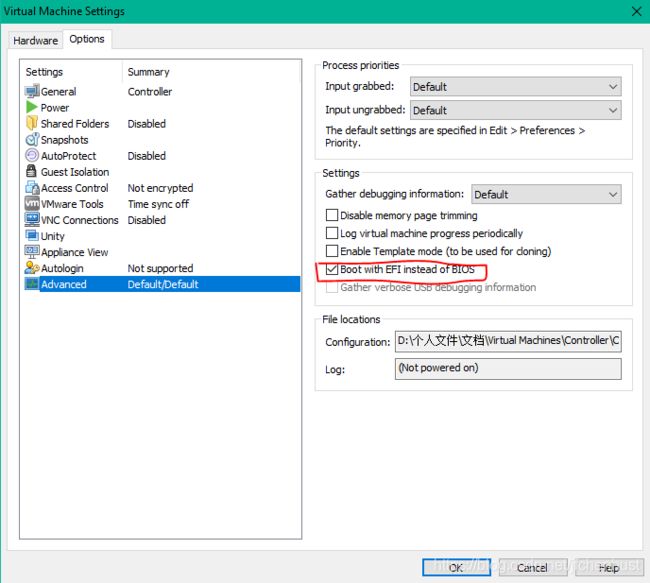Click the VMware Tools icon
Screen dimensions: 650x583
pyautogui.click(x=32, y=204)
